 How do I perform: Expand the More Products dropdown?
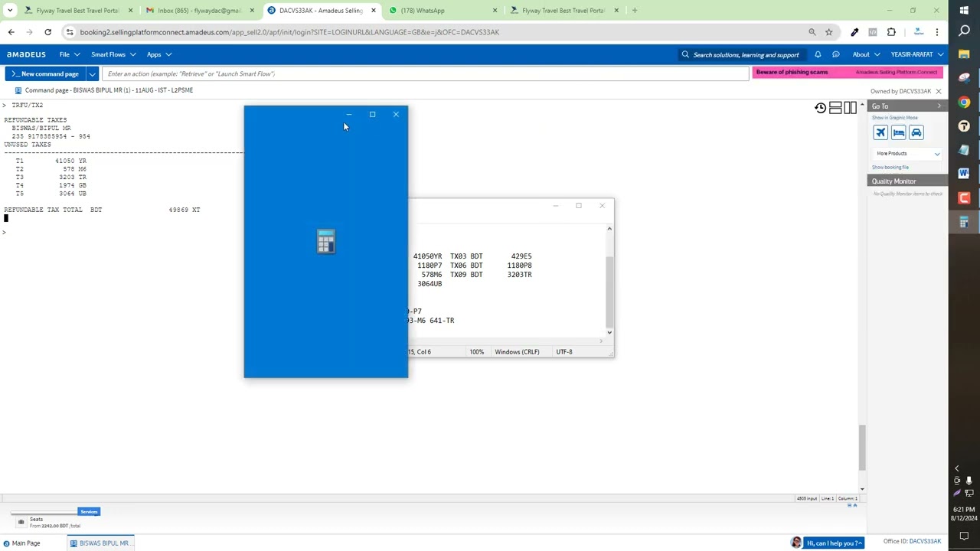pyautogui.click(x=907, y=154)
